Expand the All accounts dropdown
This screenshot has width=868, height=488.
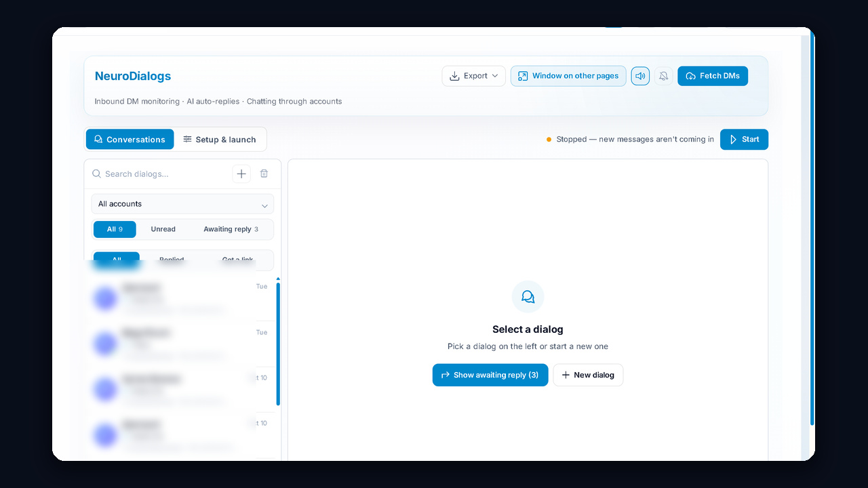pos(182,204)
